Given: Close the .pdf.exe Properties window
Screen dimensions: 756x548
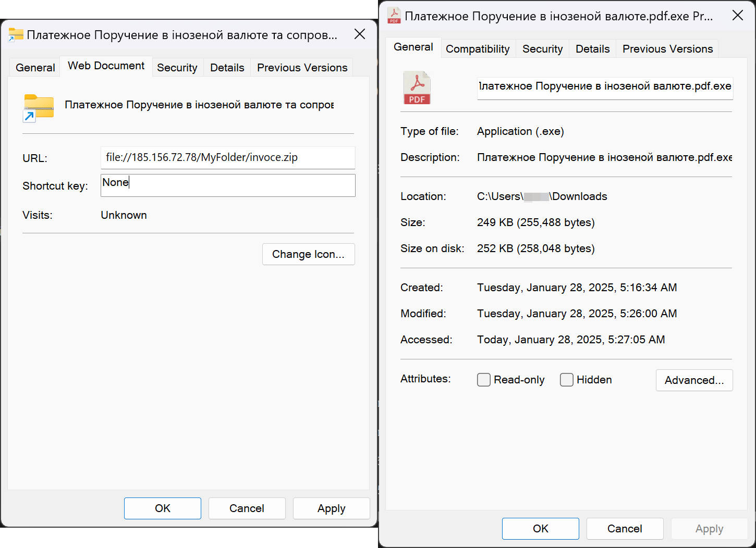Looking at the screenshot, I should (738, 16).
